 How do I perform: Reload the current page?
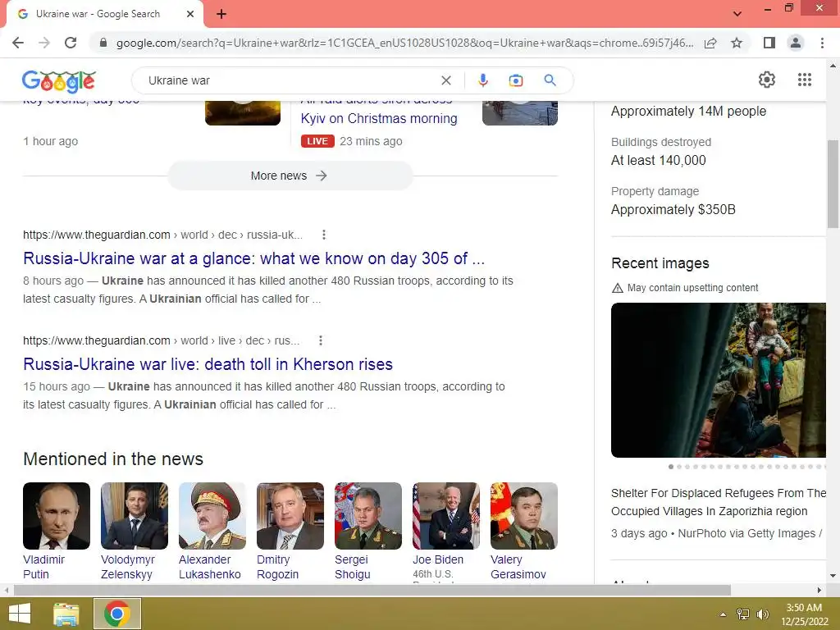point(71,43)
